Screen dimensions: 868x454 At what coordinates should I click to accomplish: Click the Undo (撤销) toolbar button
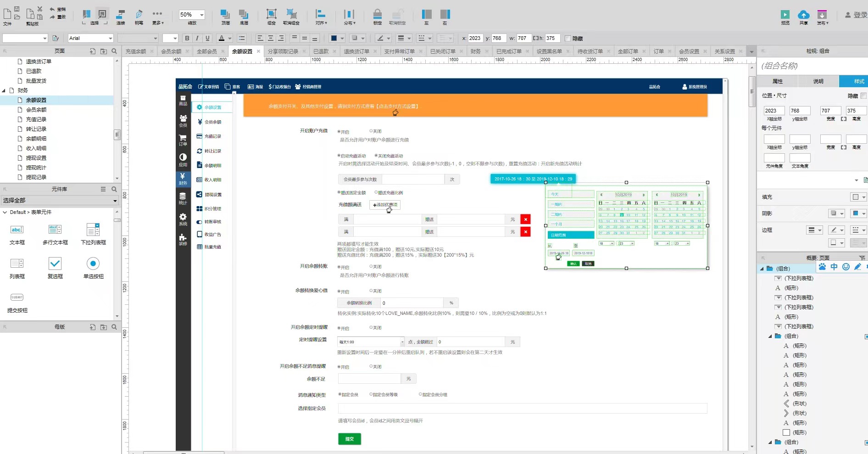tap(57, 9)
